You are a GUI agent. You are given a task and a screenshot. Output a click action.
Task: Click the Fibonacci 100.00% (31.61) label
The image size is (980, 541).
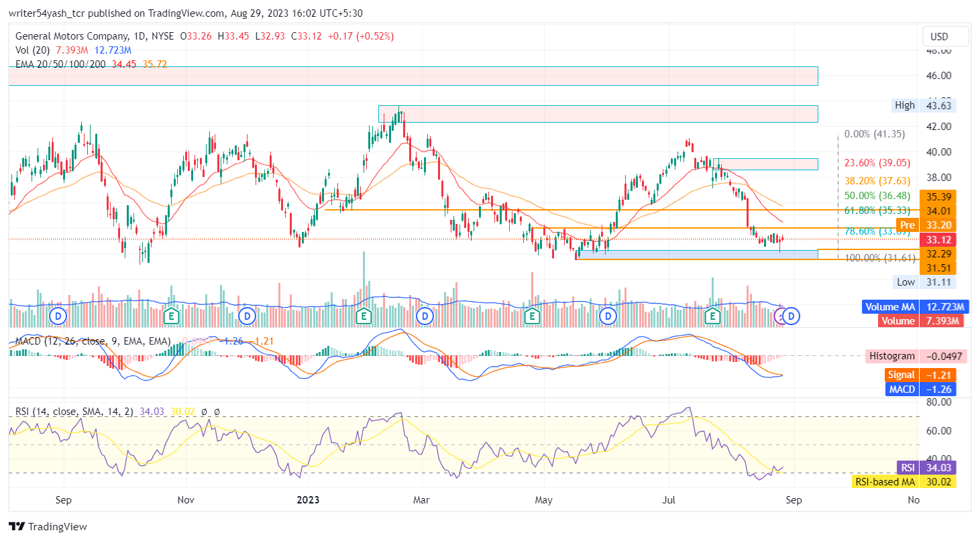tap(879, 258)
